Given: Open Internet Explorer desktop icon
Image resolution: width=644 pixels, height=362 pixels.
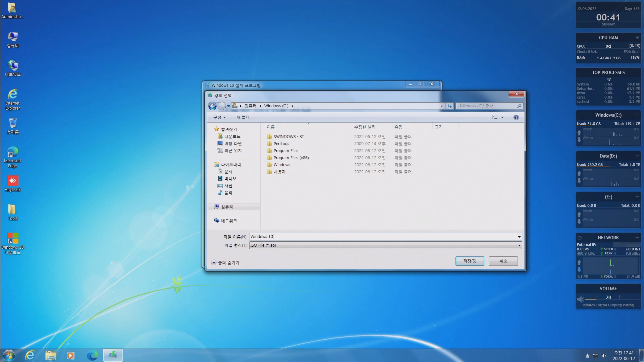Looking at the screenshot, I should pyautogui.click(x=13, y=99).
